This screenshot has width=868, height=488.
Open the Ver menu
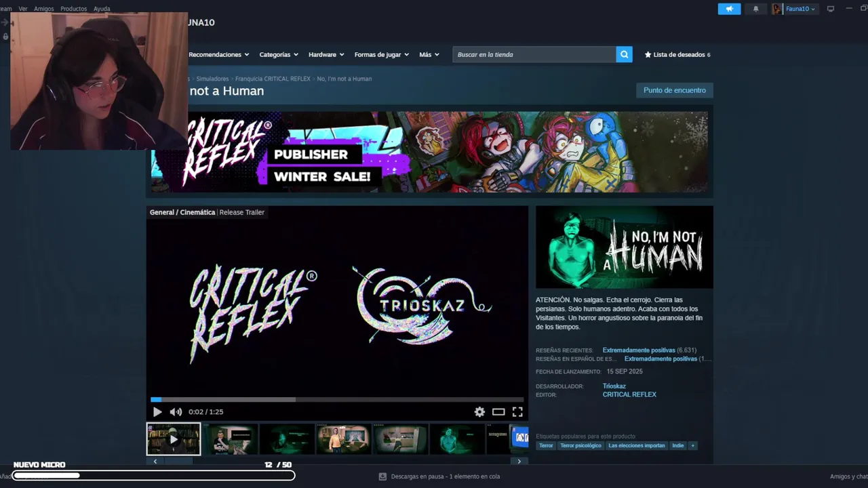[x=23, y=9]
